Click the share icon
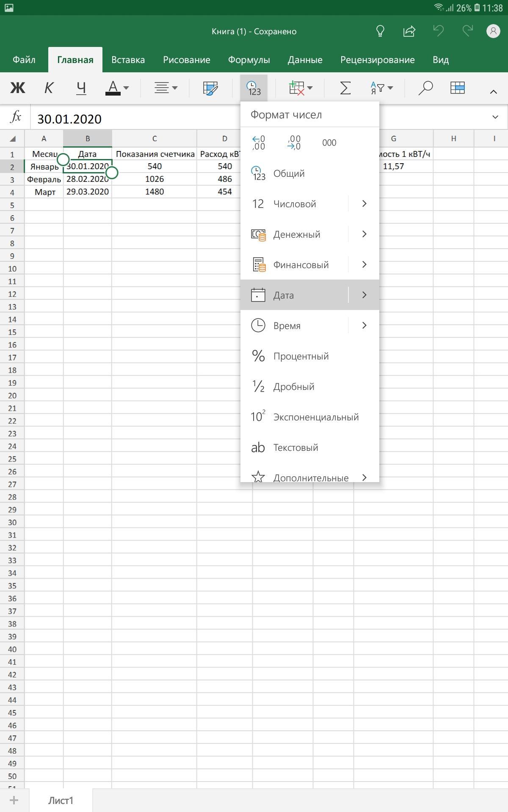This screenshot has width=508, height=812. pos(409,31)
